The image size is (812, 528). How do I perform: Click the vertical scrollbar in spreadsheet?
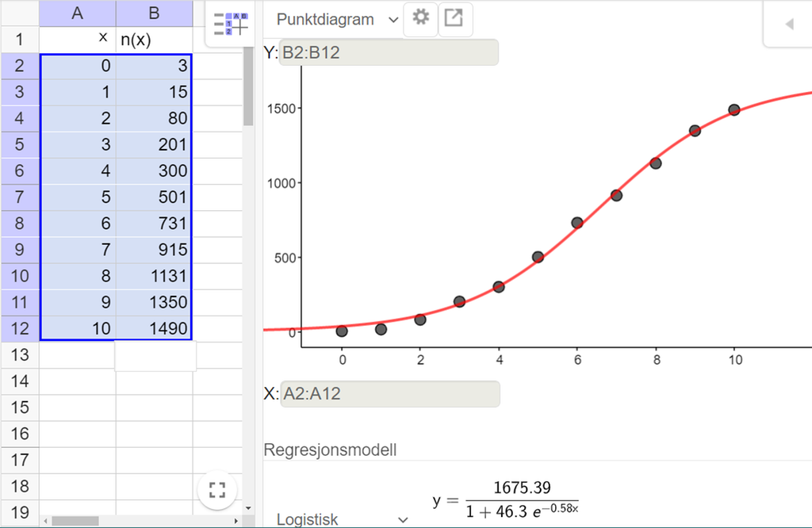click(x=248, y=87)
